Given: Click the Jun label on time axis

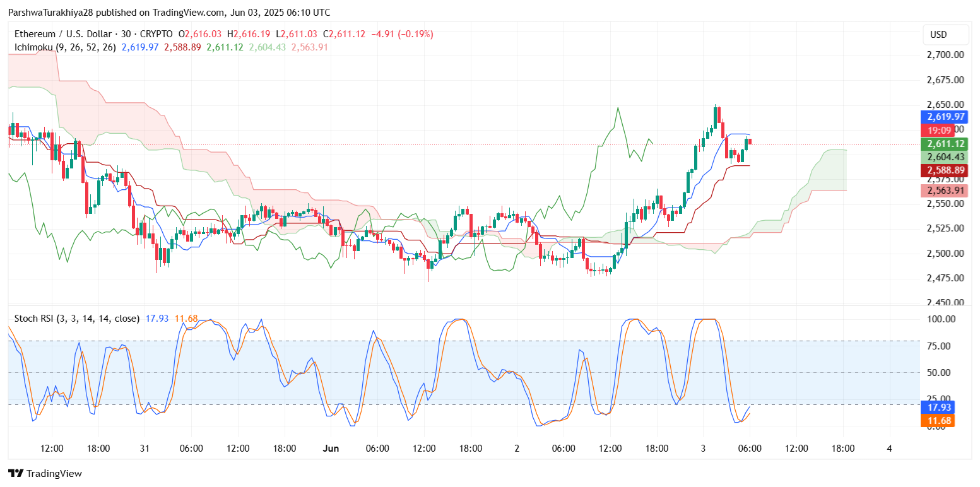Looking at the screenshot, I should coord(331,449).
